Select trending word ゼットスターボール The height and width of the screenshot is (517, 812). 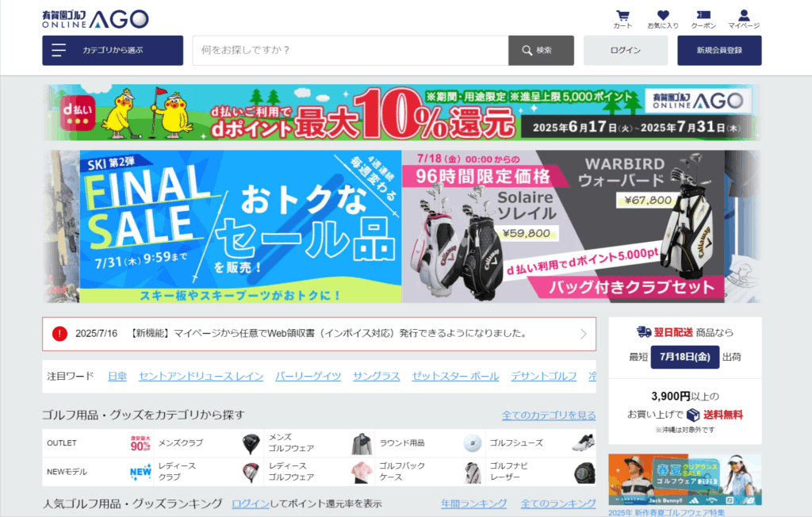pyautogui.click(x=455, y=376)
